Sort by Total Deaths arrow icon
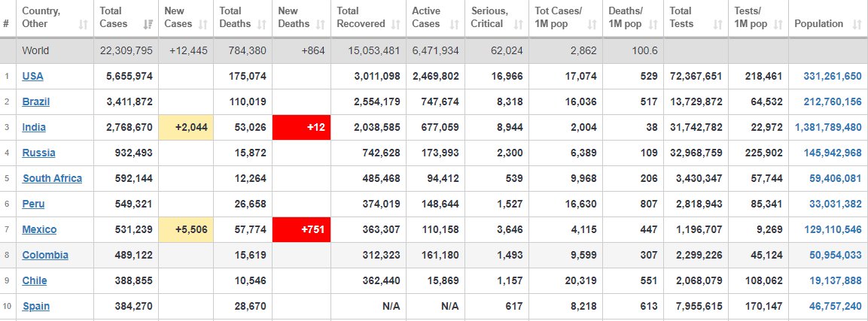Screen dimensions: 868x321 point(262,24)
